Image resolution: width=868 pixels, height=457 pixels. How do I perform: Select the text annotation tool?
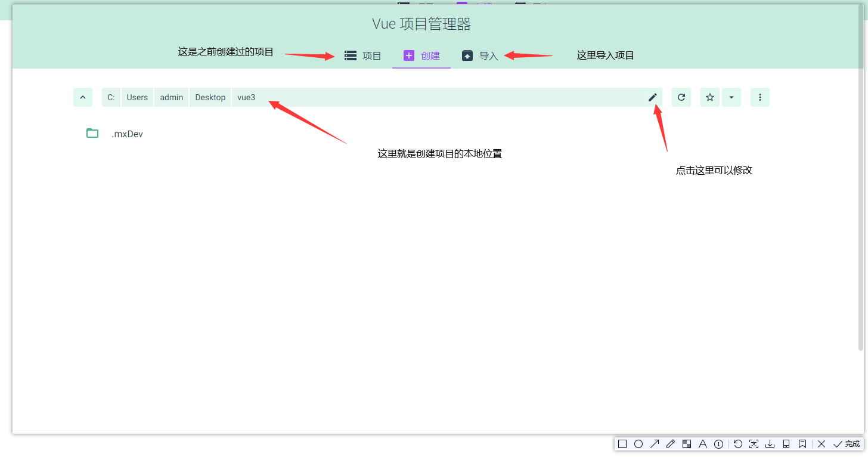click(702, 444)
